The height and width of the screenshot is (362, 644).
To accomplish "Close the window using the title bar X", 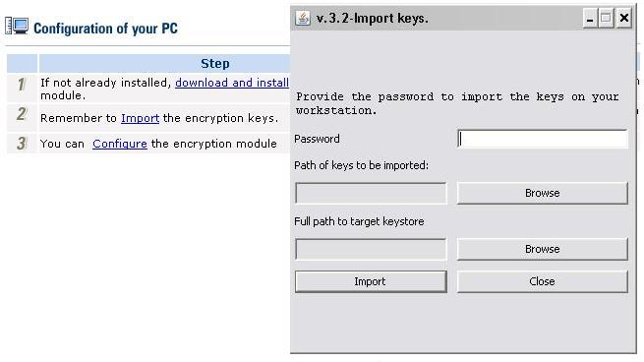I will (624, 18).
